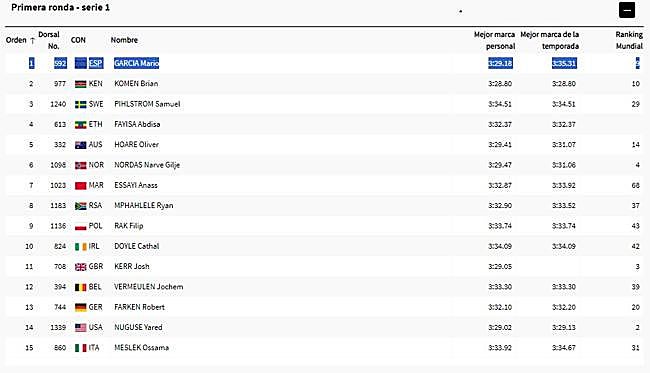650x373 pixels.
Task: Collapse the Primera ronda serie 1 section
Action: [x=627, y=10]
